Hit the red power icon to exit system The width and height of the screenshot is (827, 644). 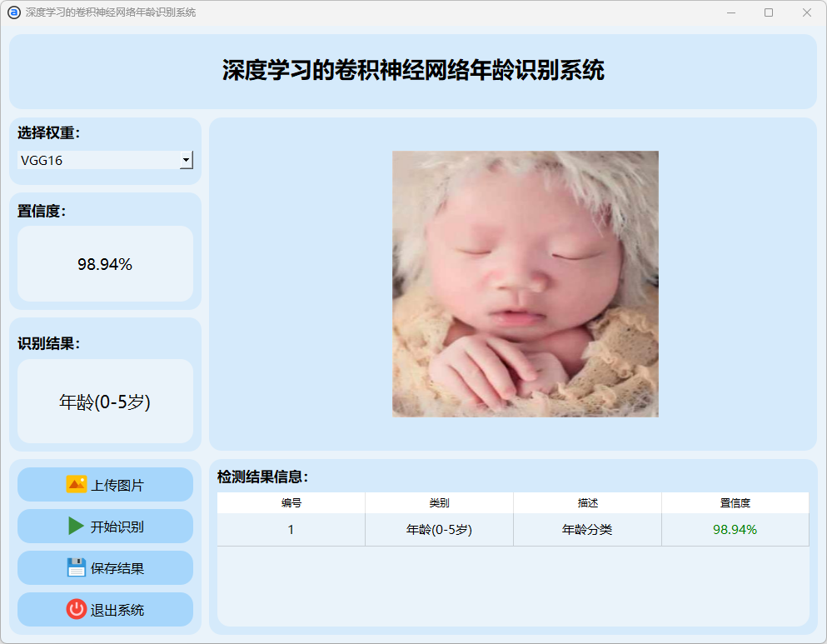(x=77, y=609)
